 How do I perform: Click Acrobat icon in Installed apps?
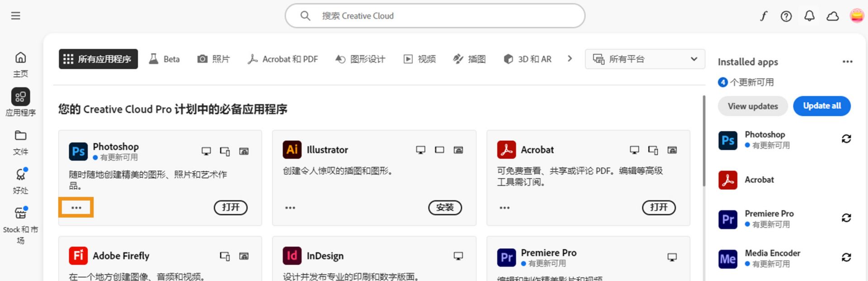[x=728, y=180]
